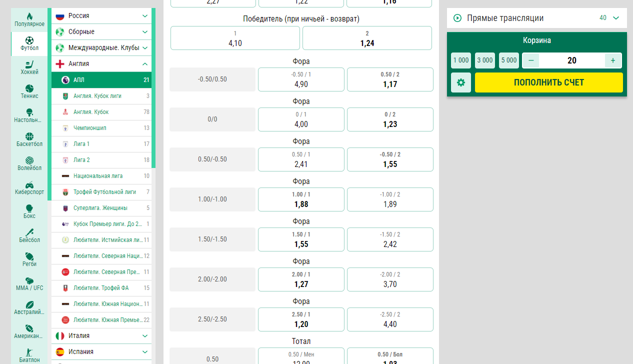Open Кубок Премьер лиги До 2... league

click(x=101, y=224)
